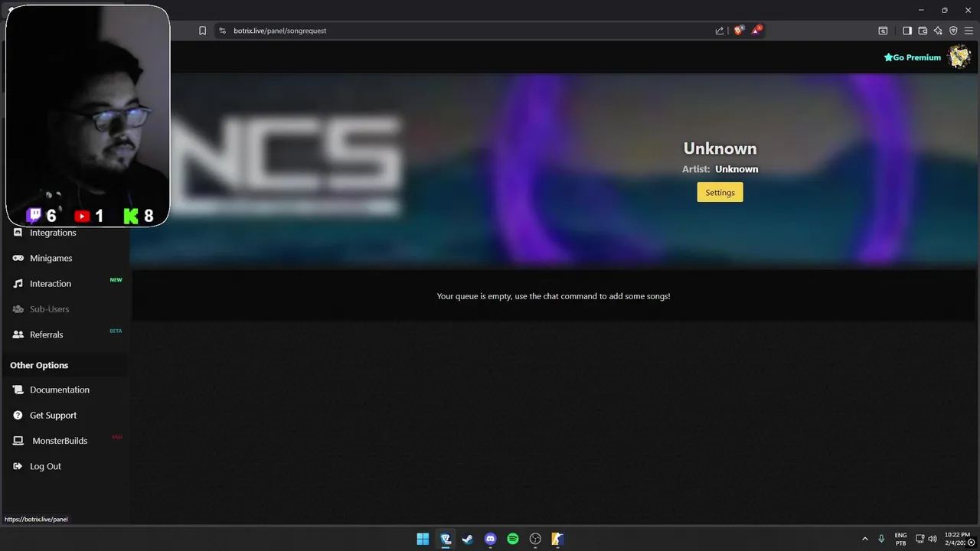Open Discord from the taskbar
The height and width of the screenshot is (551, 980).
coord(490,539)
